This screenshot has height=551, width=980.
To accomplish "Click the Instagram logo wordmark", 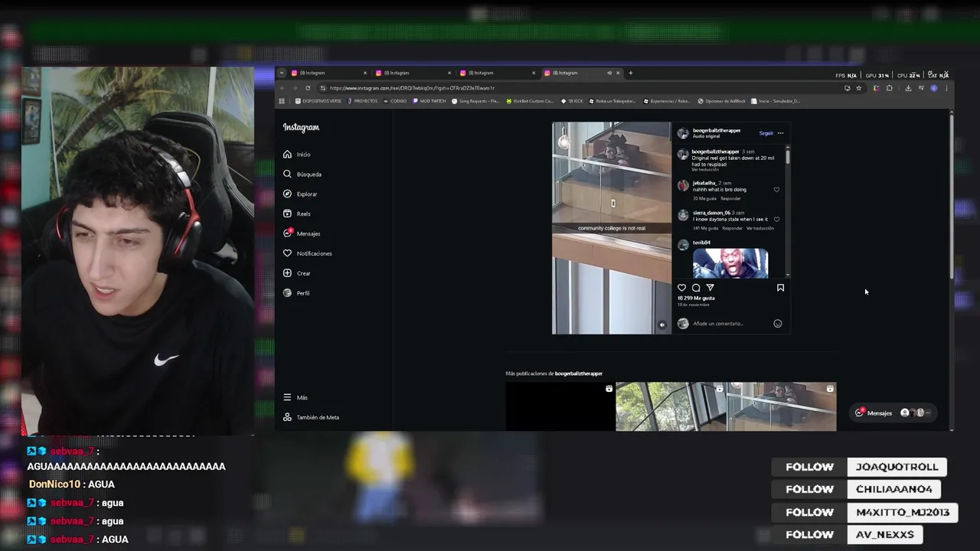I will 301,128.
